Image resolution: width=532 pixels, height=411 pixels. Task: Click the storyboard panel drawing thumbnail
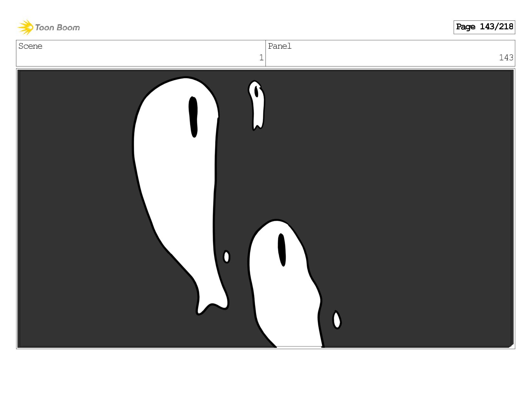click(266, 209)
